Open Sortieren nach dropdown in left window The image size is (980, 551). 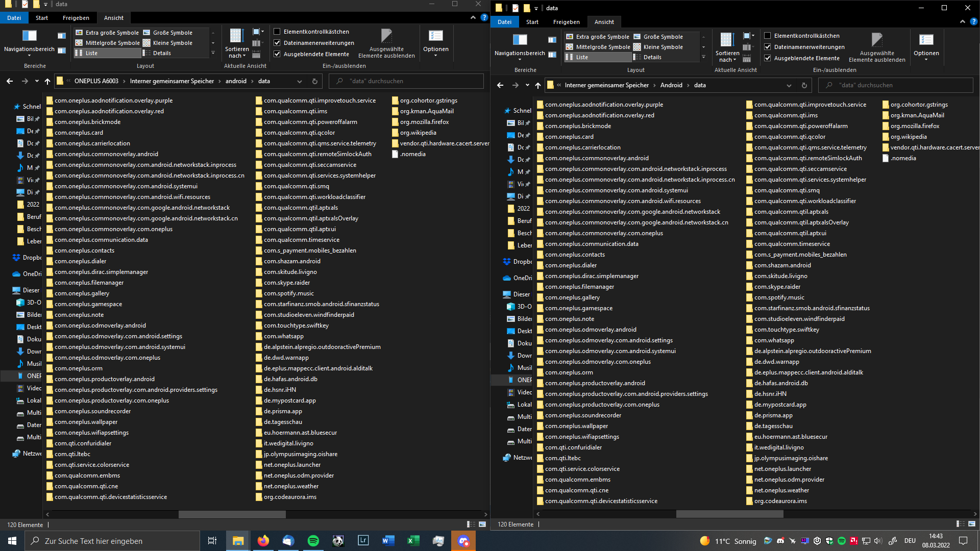[236, 43]
